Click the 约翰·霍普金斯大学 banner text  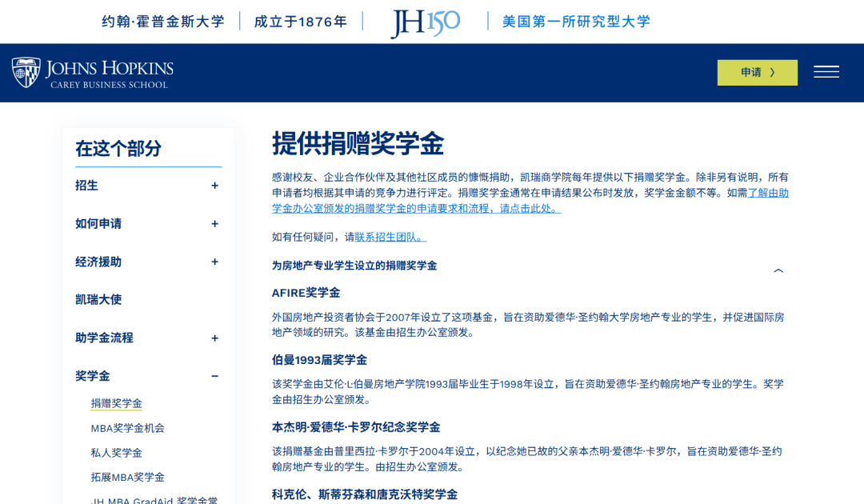[x=163, y=22]
